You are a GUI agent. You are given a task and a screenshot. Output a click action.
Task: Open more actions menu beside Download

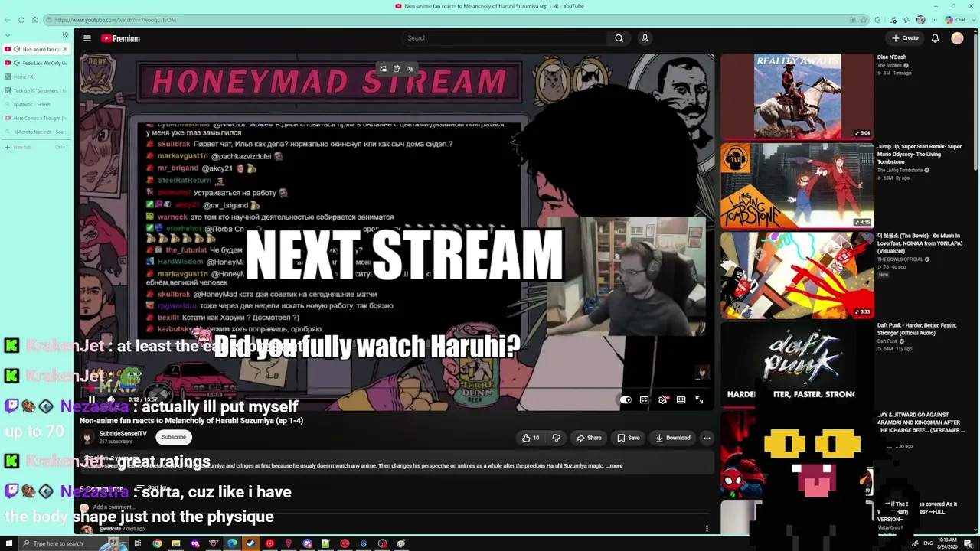pyautogui.click(x=707, y=438)
